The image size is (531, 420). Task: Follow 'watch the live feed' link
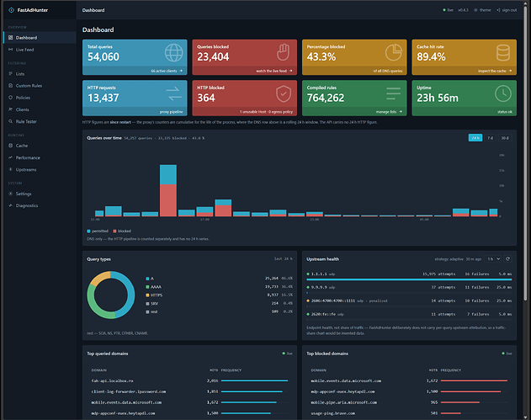tap(274, 71)
